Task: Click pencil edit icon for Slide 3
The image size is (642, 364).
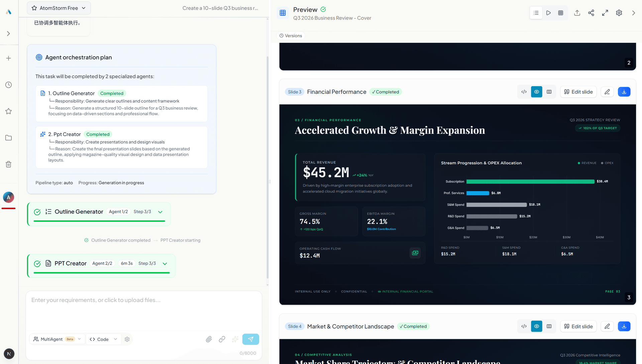Action: pyautogui.click(x=607, y=92)
